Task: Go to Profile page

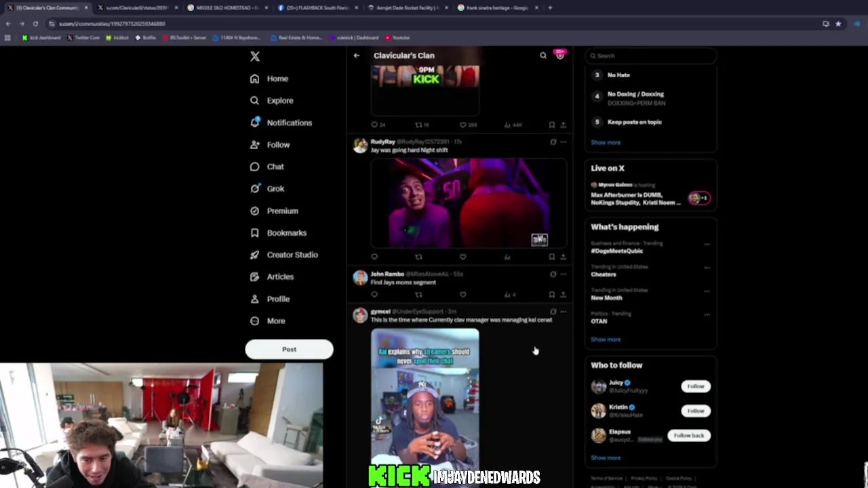Action: click(269, 299)
